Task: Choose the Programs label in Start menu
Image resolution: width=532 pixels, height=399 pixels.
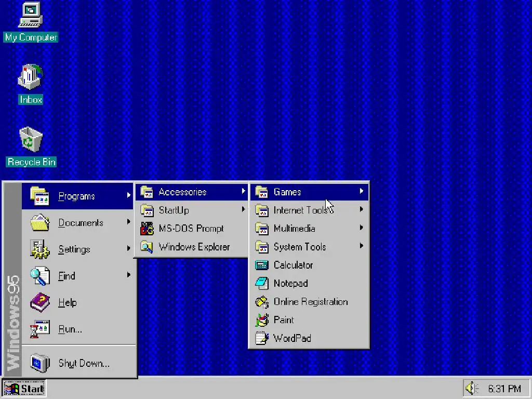Action: [77, 196]
